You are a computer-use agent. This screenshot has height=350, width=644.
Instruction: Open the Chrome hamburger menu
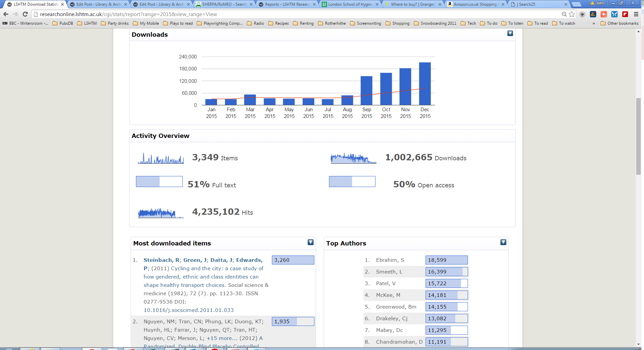pyautogui.click(x=636, y=14)
